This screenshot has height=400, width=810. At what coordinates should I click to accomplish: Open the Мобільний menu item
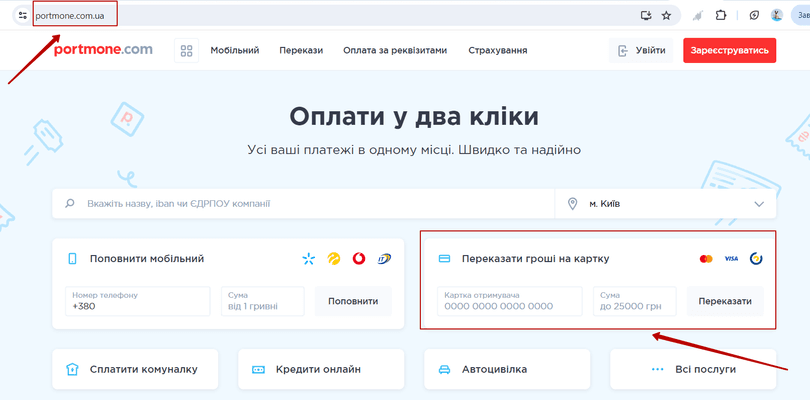[x=235, y=51]
